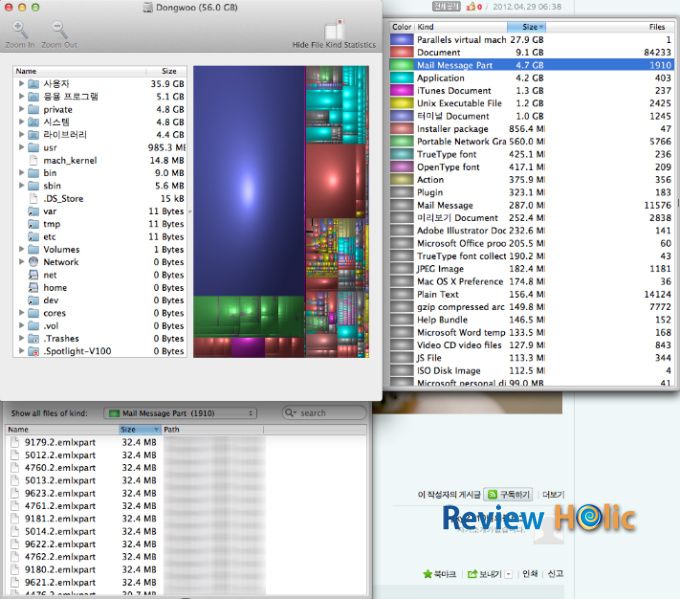Click the Network globe icon

[x=33, y=262]
